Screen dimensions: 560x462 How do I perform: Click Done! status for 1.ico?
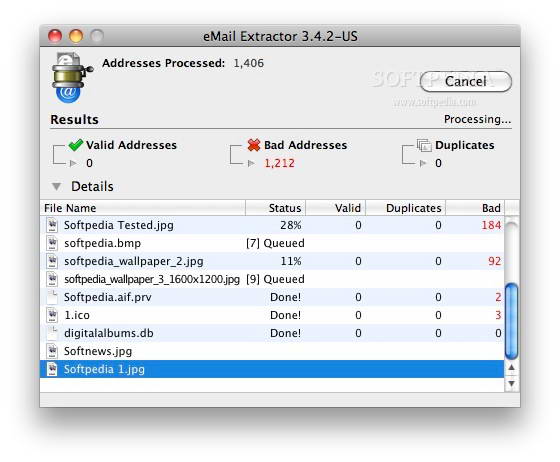[285, 315]
